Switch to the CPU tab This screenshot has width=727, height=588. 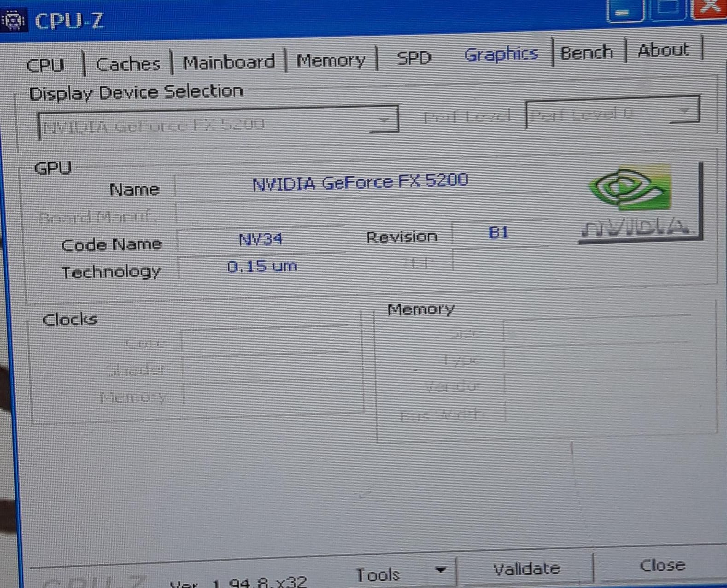tap(45, 65)
